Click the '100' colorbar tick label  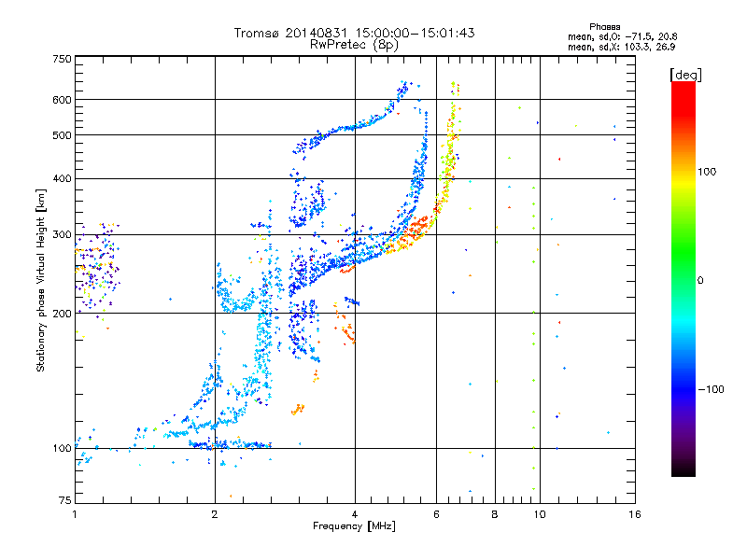(x=707, y=172)
